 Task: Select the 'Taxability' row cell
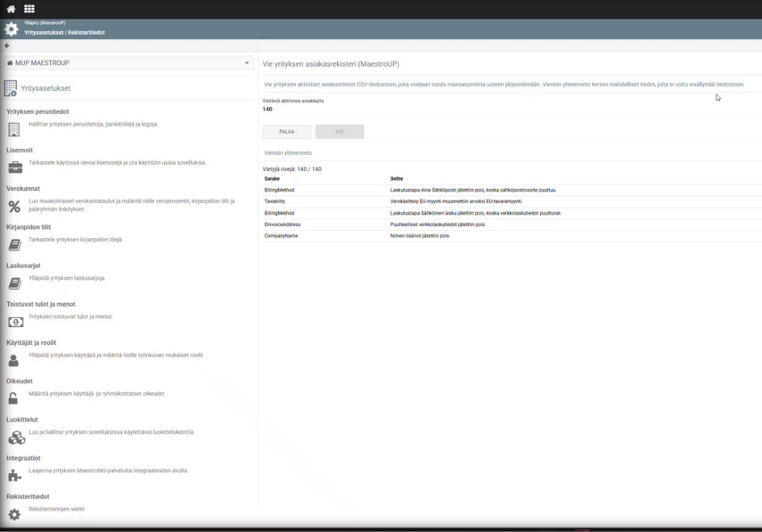274,201
